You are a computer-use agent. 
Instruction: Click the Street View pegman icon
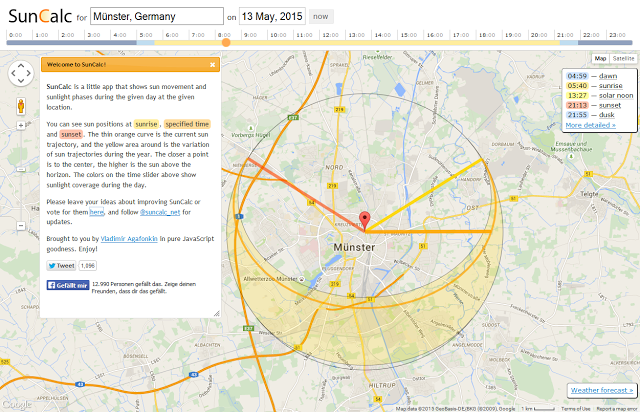pos(21,106)
